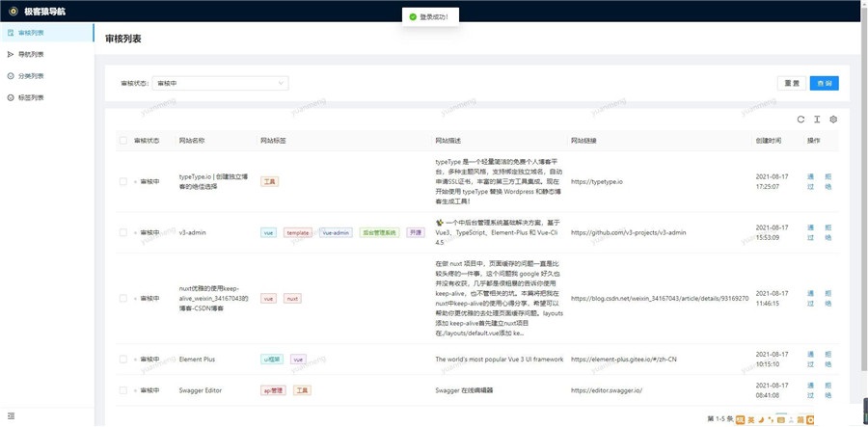Open the typetype.io website link
This screenshot has height=427, width=868.
[597, 181]
